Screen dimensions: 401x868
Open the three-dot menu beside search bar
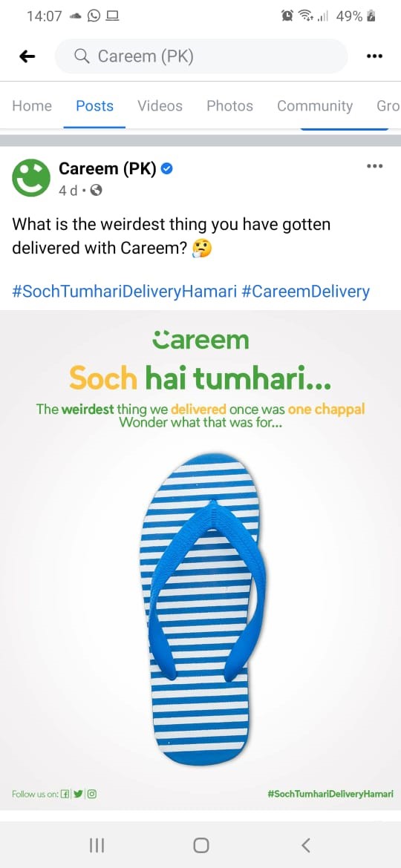click(x=375, y=56)
